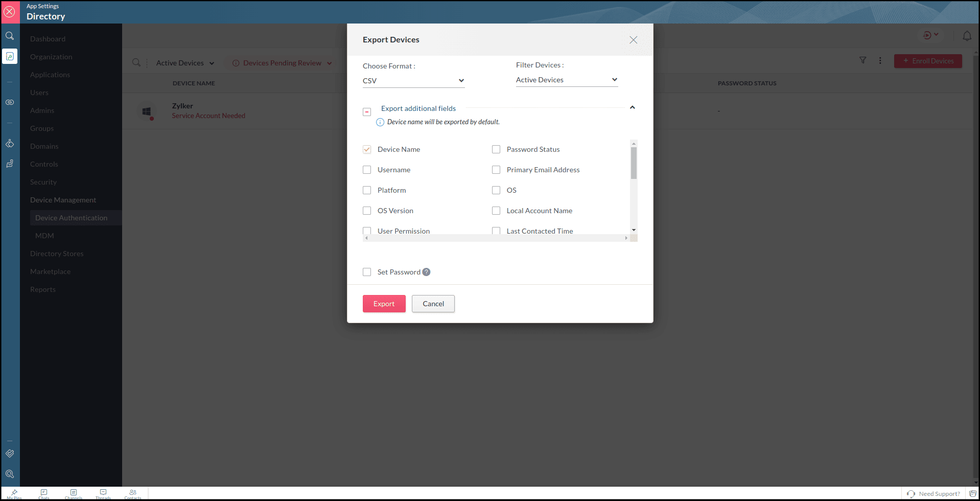Toggle the Device Name checkbox
This screenshot has height=501, width=980.
point(367,149)
